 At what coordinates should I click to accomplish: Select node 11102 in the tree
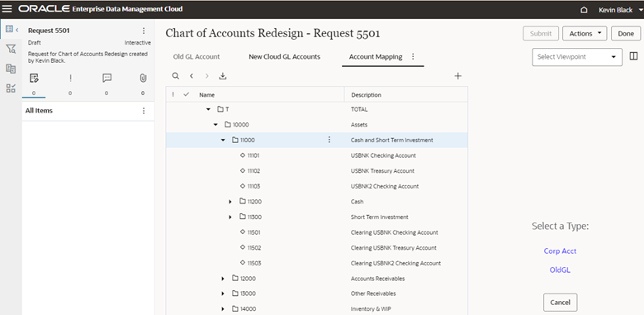(x=253, y=170)
